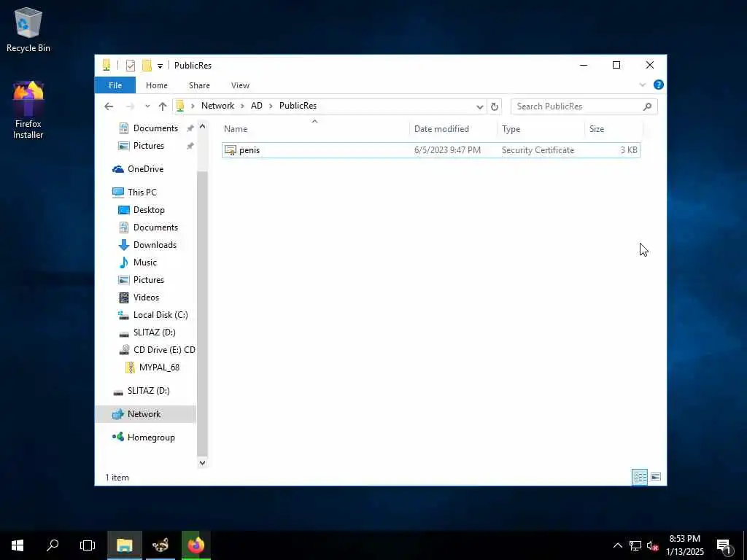The width and height of the screenshot is (747, 560).
Task: Open the Action Center notifications icon
Action: click(724, 546)
